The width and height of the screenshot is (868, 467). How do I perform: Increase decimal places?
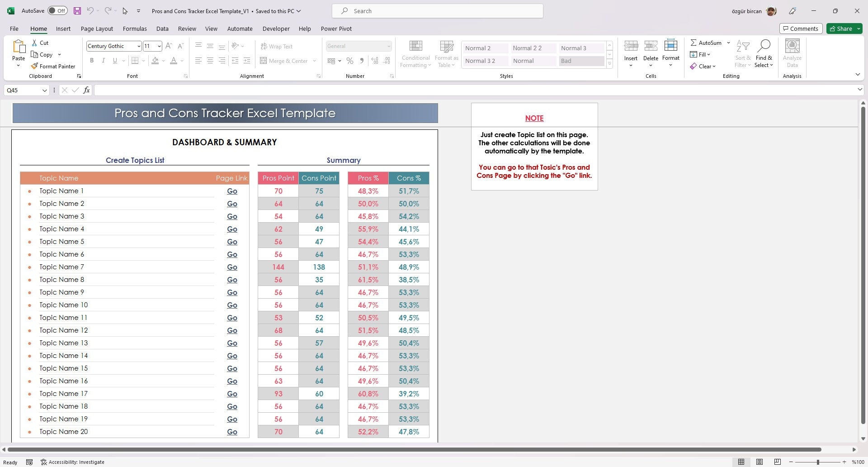click(x=375, y=60)
